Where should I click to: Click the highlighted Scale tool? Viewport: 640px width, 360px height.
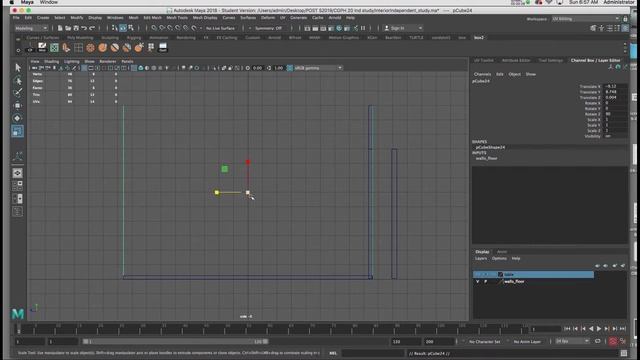coord(18,131)
